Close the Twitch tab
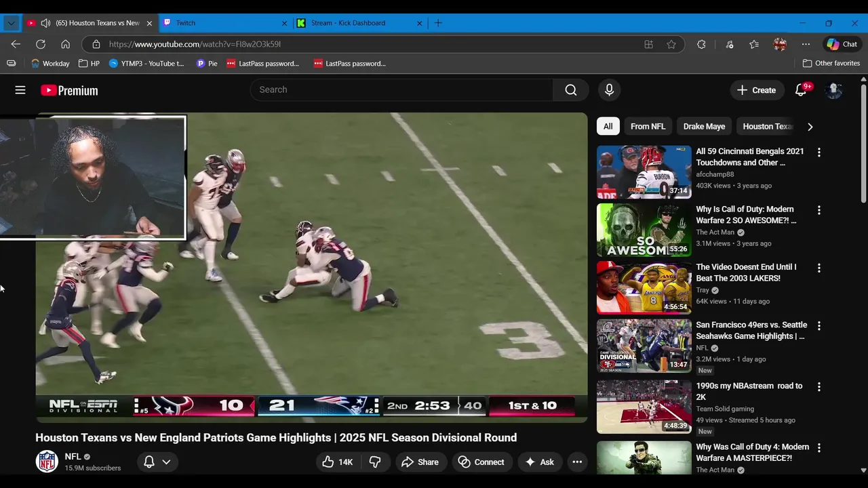Viewport: 868px width, 488px height. [x=285, y=23]
